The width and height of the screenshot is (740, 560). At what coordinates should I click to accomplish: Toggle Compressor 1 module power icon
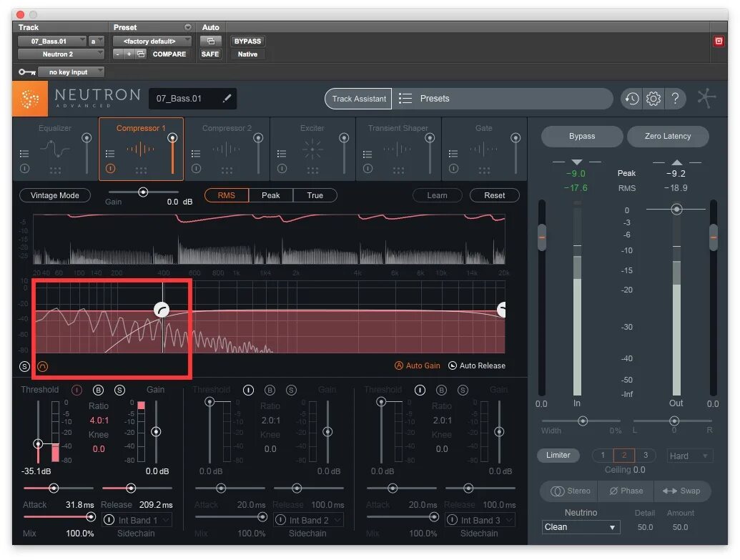(x=110, y=168)
